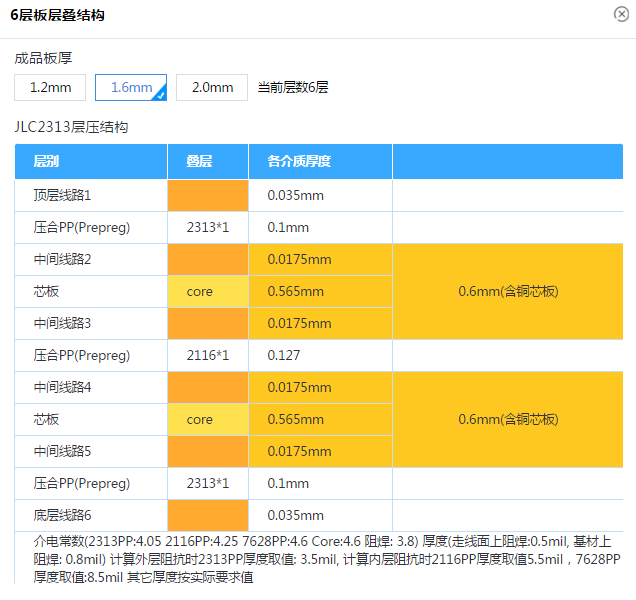Click the JLC2313层压结构 heading

71,127
